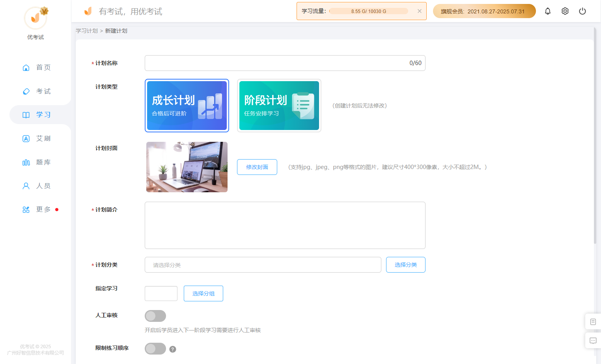Viewport: 601px width, 364px height.
Task: Select 艾刷 in the sidebar menu
Action: coord(43,139)
